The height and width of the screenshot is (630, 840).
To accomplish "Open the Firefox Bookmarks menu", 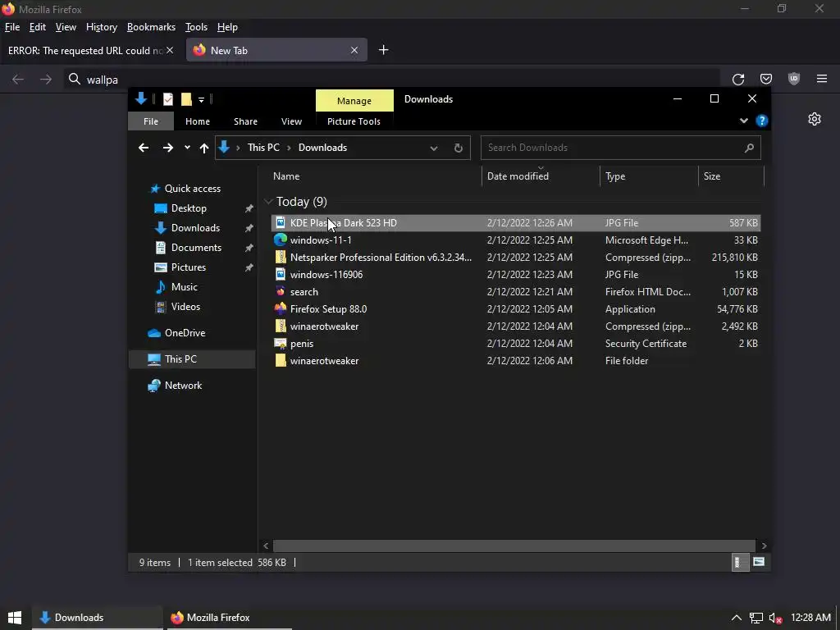I will (x=151, y=27).
